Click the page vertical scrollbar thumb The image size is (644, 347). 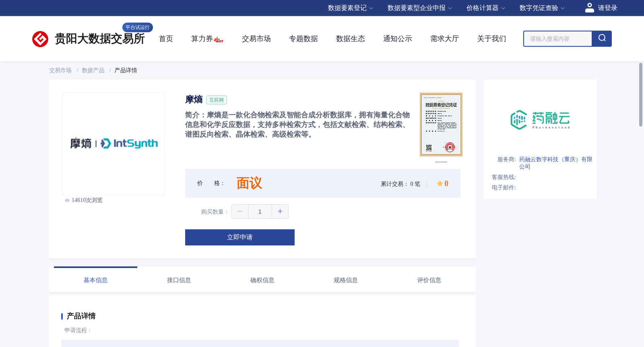pyautogui.click(x=641, y=95)
